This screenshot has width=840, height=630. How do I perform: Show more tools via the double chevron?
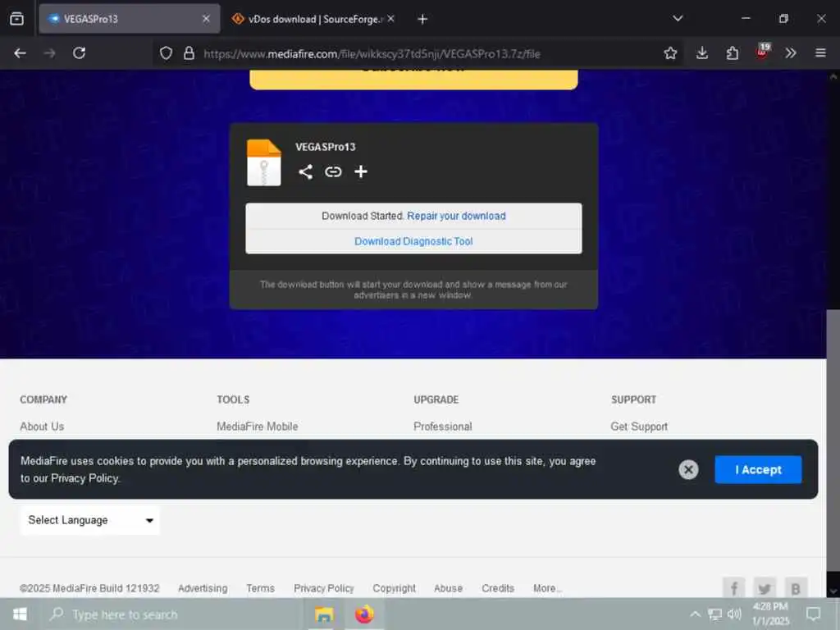pos(791,53)
